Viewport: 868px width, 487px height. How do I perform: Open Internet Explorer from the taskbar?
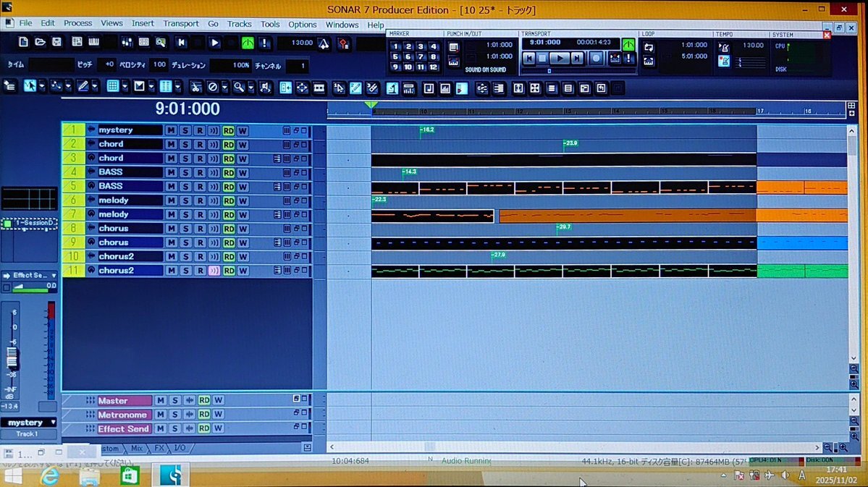(x=50, y=475)
